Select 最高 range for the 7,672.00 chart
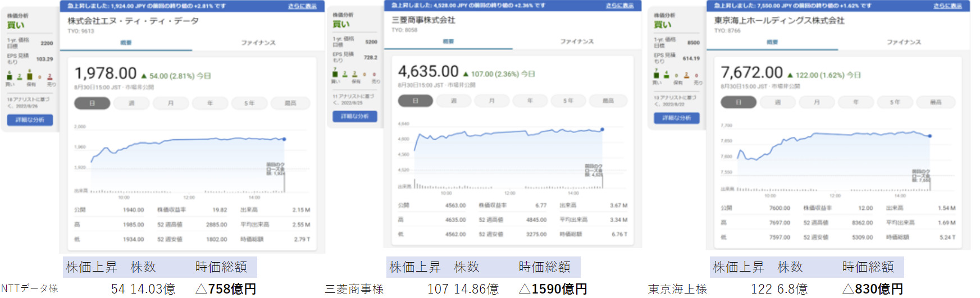980x298 pixels. pos(936,102)
